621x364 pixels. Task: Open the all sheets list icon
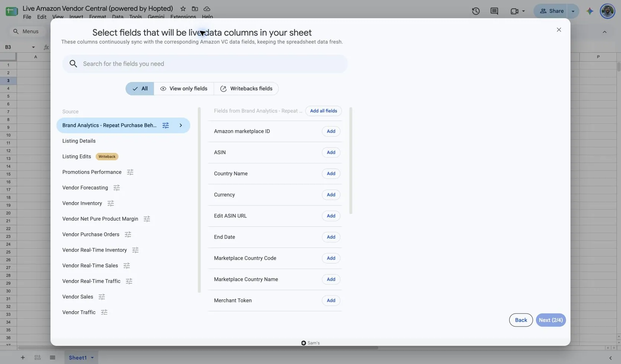coord(53,358)
